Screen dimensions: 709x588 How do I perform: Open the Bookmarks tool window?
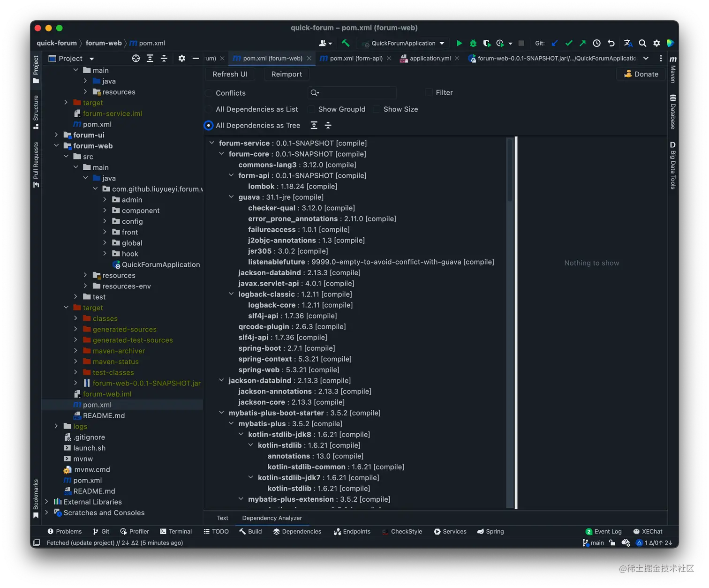pos(36,498)
